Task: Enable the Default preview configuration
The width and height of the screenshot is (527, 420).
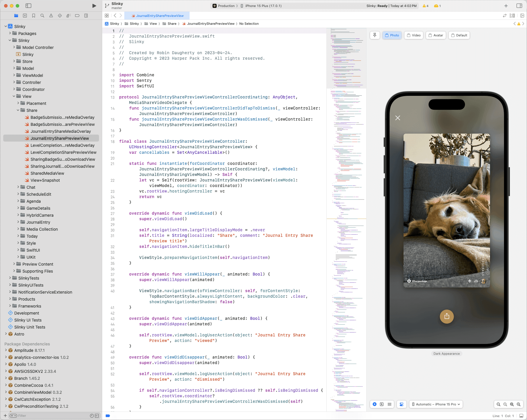Action: 459,35
